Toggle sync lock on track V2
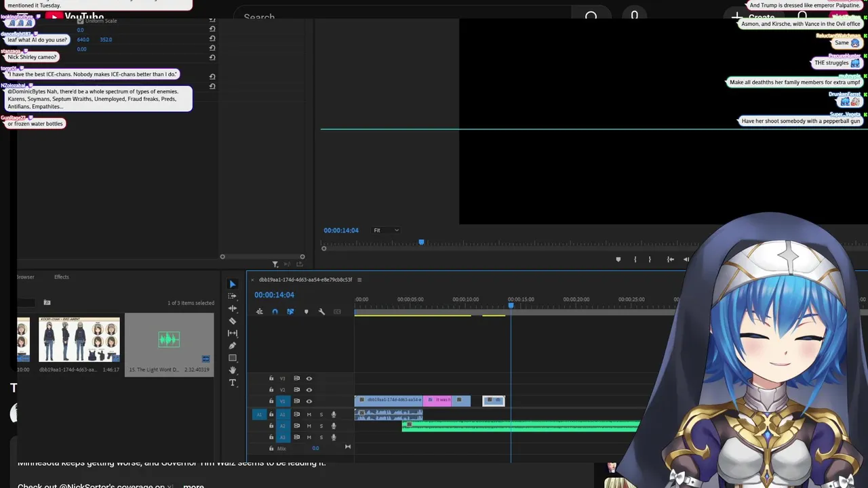868x488 pixels. [296, 390]
